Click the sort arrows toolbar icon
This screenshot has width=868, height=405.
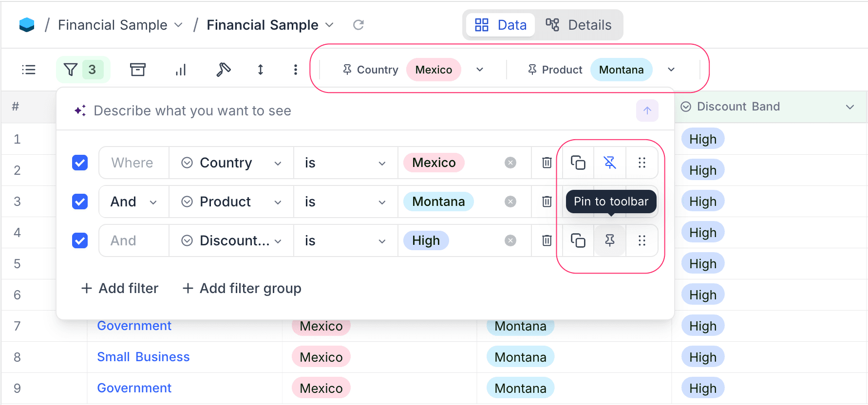(261, 70)
